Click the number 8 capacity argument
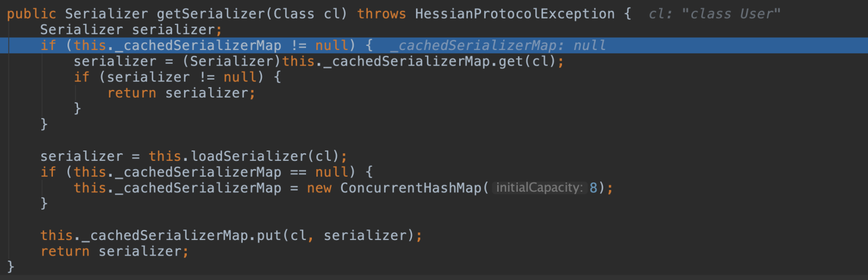Screen dimensions: 868x280 coord(593,188)
